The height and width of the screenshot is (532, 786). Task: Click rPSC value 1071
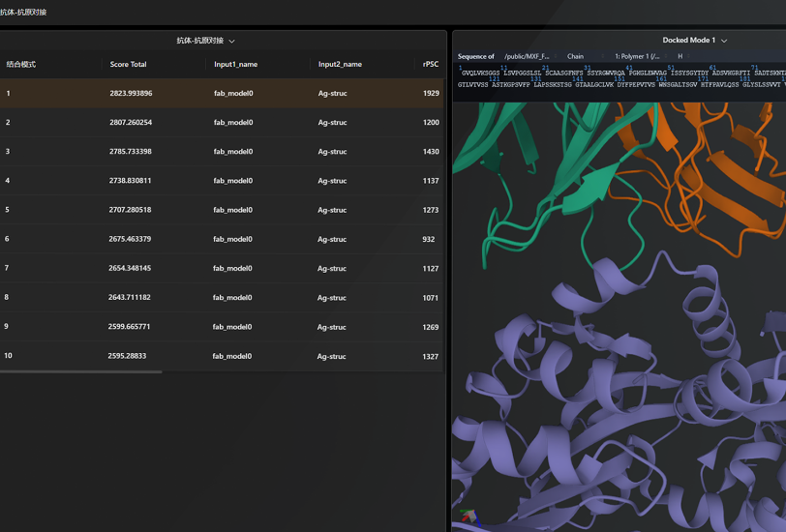[x=430, y=298]
